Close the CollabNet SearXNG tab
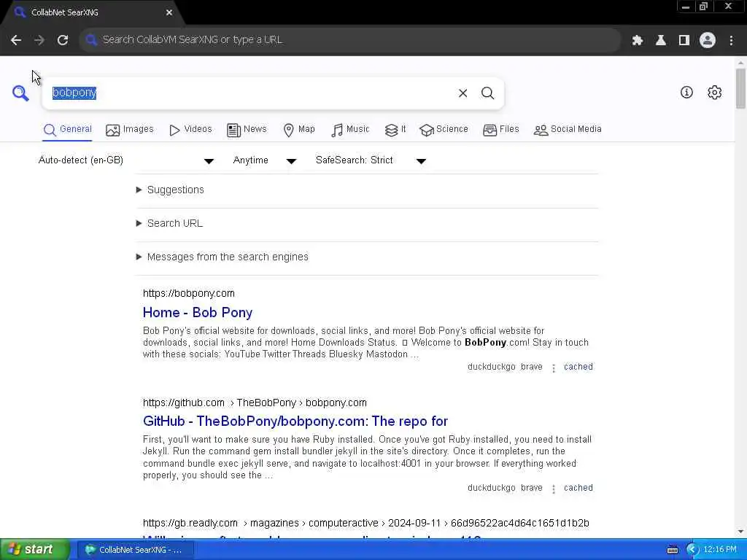Screen dimensions: 747x560 point(169,12)
